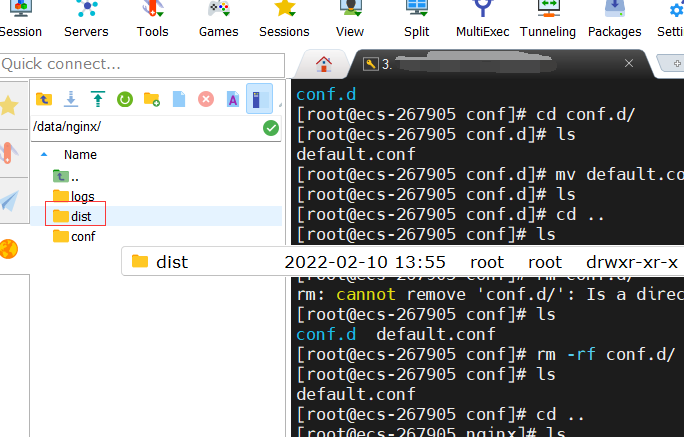Image resolution: width=684 pixels, height=437 pixels.
Task: Close the SSH session tab
Action: 629,64
